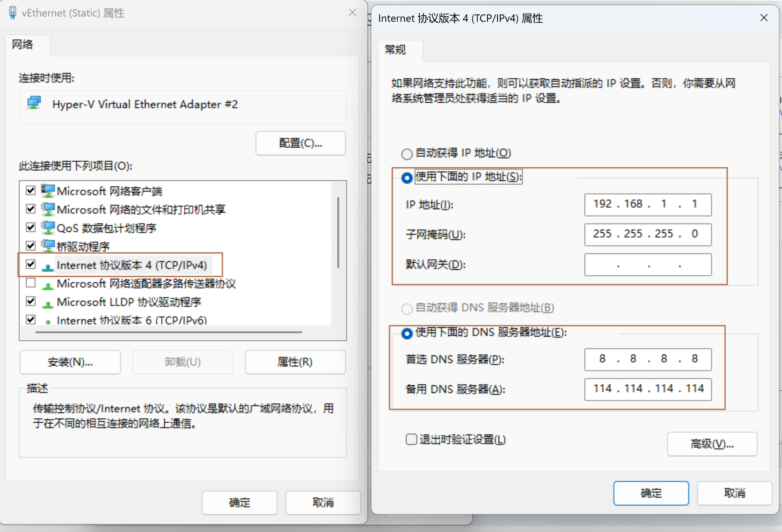
Task: Click the QoS 数据包计划程序 item icon
Action: coord(48,228)
